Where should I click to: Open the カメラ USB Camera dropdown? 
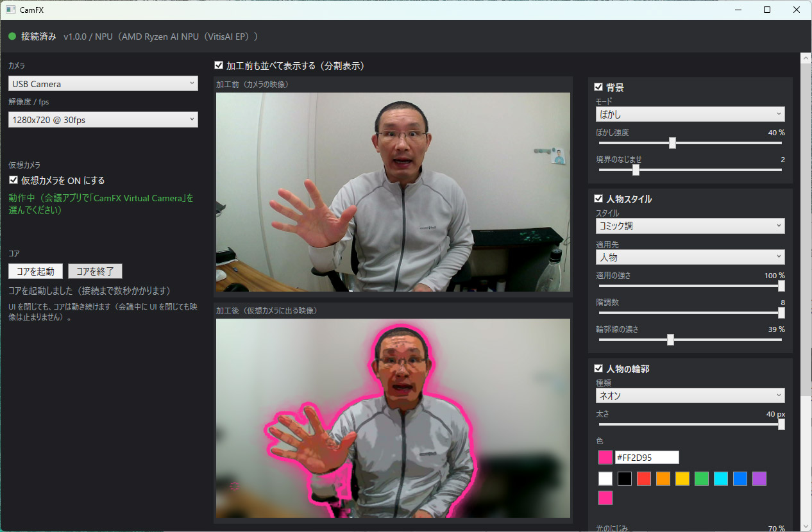(103, 84)
